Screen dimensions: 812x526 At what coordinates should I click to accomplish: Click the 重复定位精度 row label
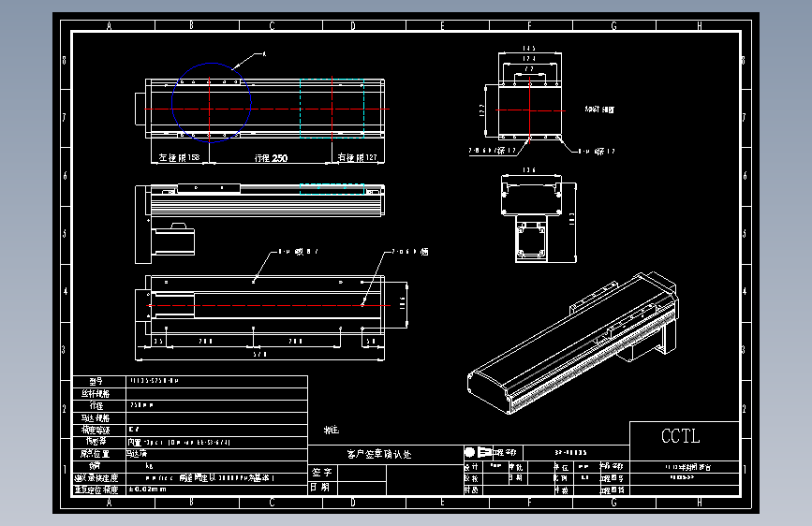(96, 489)
